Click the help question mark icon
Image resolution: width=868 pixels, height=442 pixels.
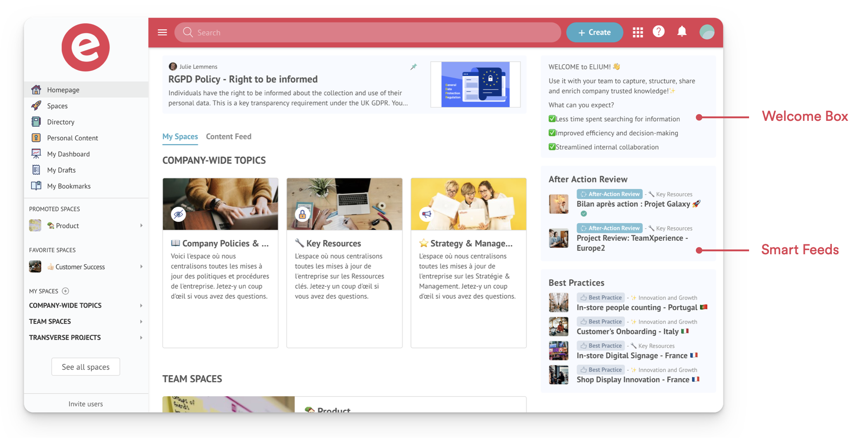[x=659, y=32]
